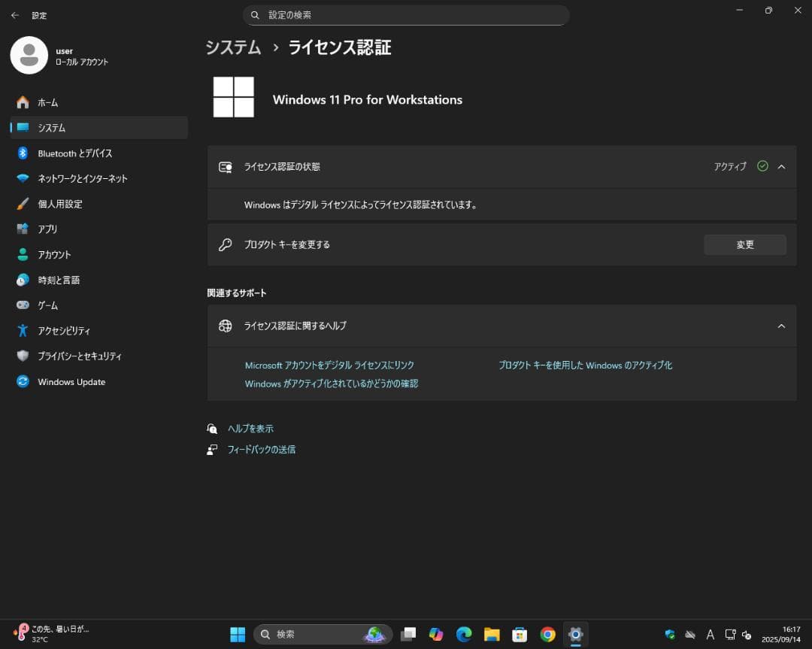
Task: Go to アカウント settings
Action: tap(54, 255)
